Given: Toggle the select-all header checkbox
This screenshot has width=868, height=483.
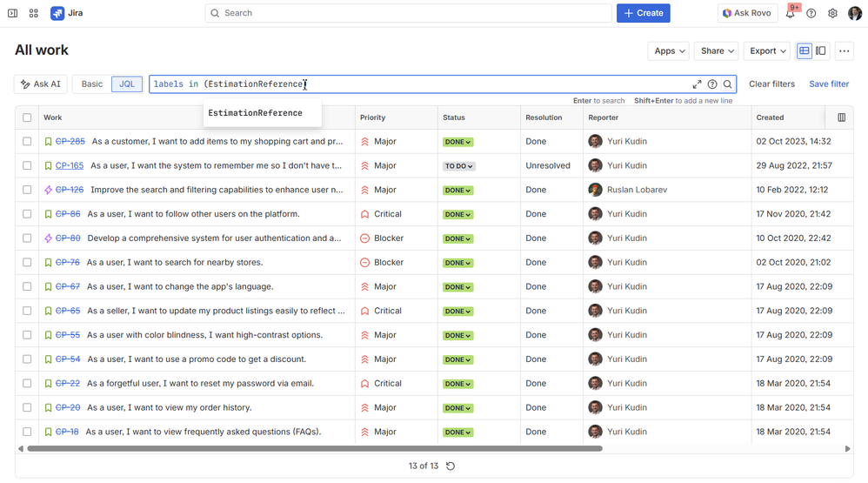Looking at the screenshot, I should click(x=27, y=117).
